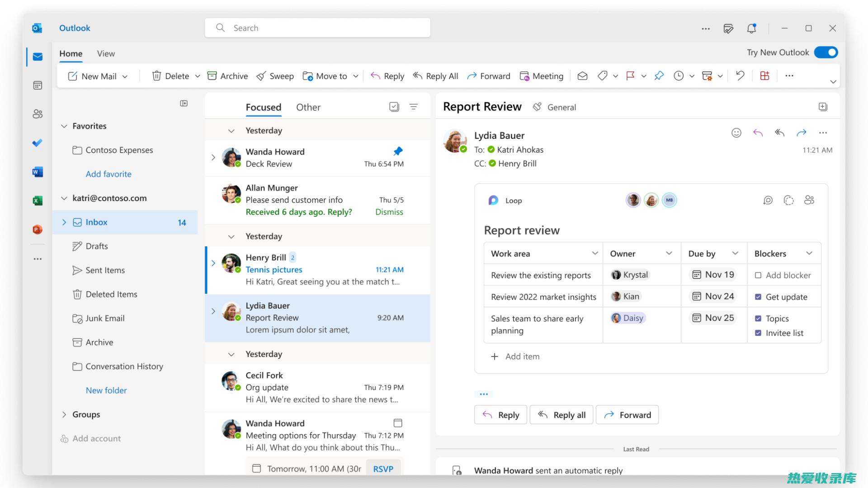
Task: Click RSVP on the meeting invite
Action: [x=383, y=469]
